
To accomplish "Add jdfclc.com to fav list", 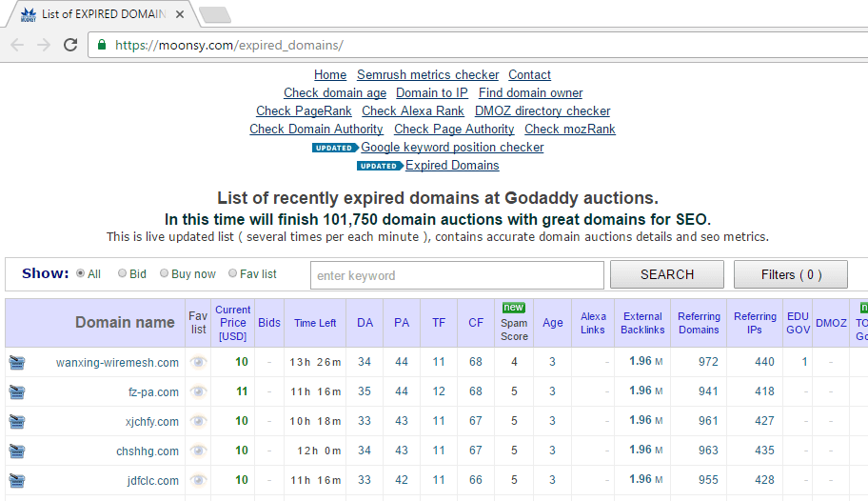I will (198, 480).
